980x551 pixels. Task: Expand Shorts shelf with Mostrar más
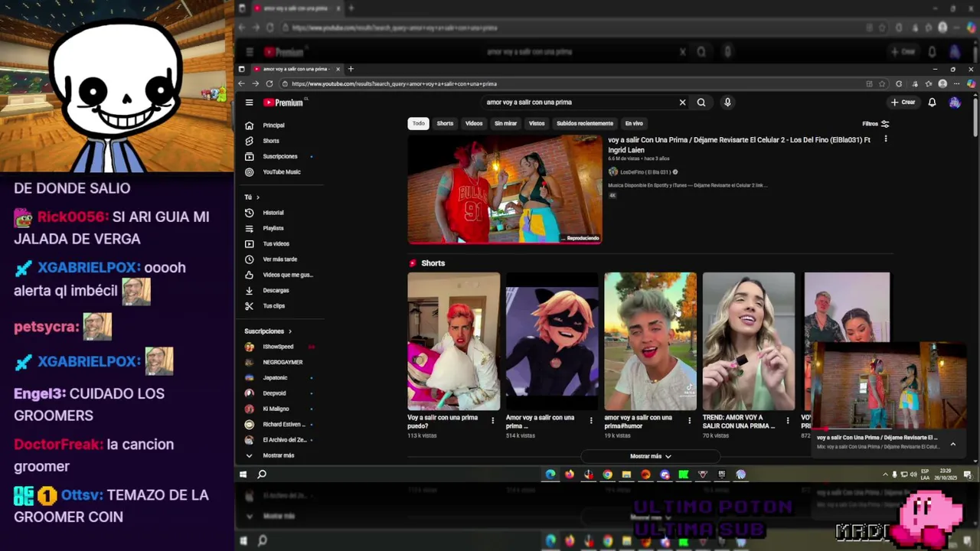click(651, 456)
